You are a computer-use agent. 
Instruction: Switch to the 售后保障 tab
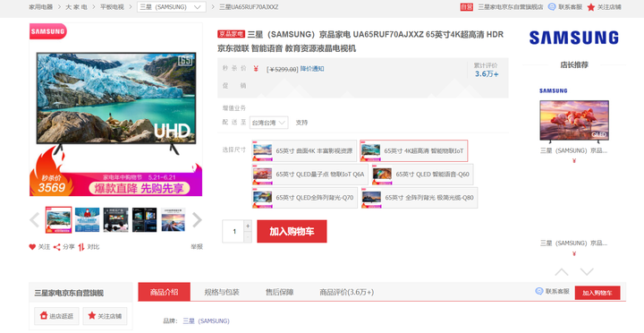coord(279,292)
